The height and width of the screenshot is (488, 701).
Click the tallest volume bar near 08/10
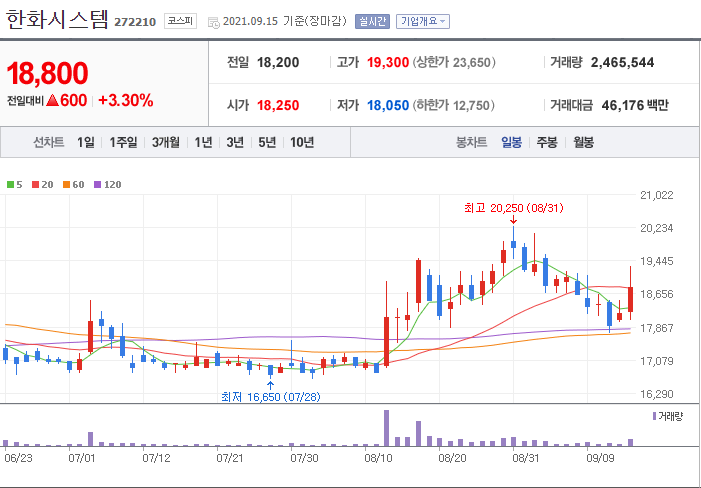point(386,428)
